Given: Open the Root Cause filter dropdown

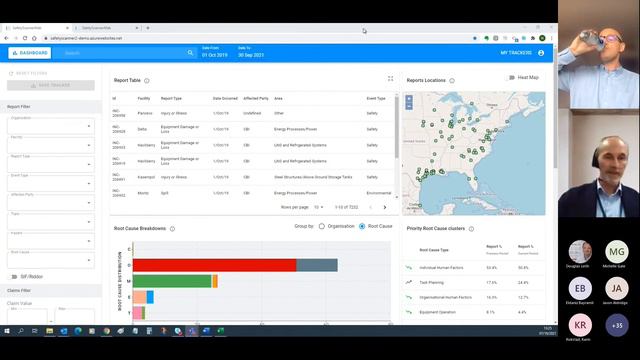Looking at the screenshot, I should (51, 260).
